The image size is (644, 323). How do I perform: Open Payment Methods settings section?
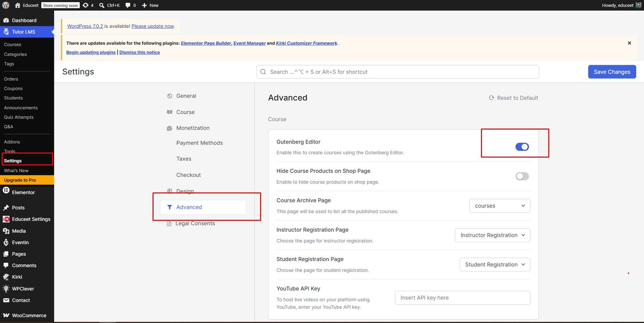(x=200, y=143)
